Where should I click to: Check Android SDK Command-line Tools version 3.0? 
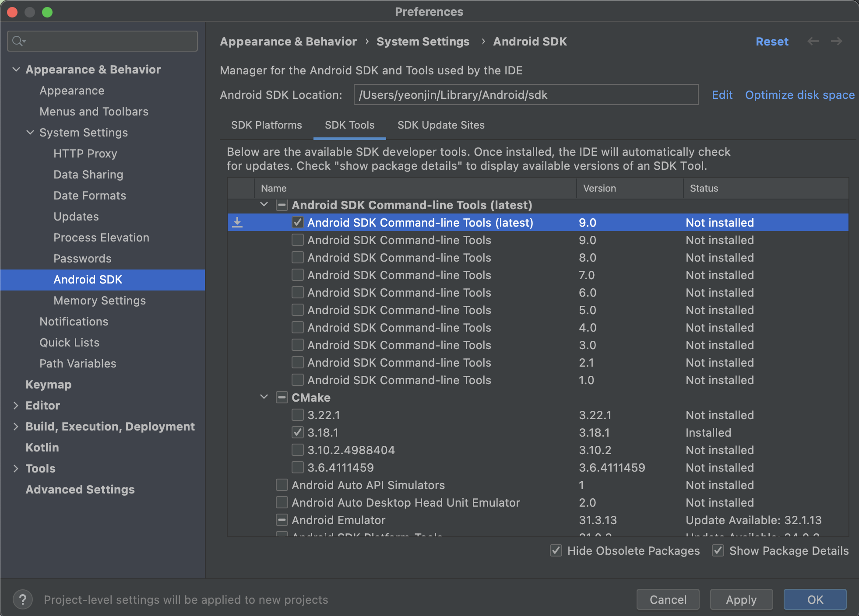(x=298, y=345)
